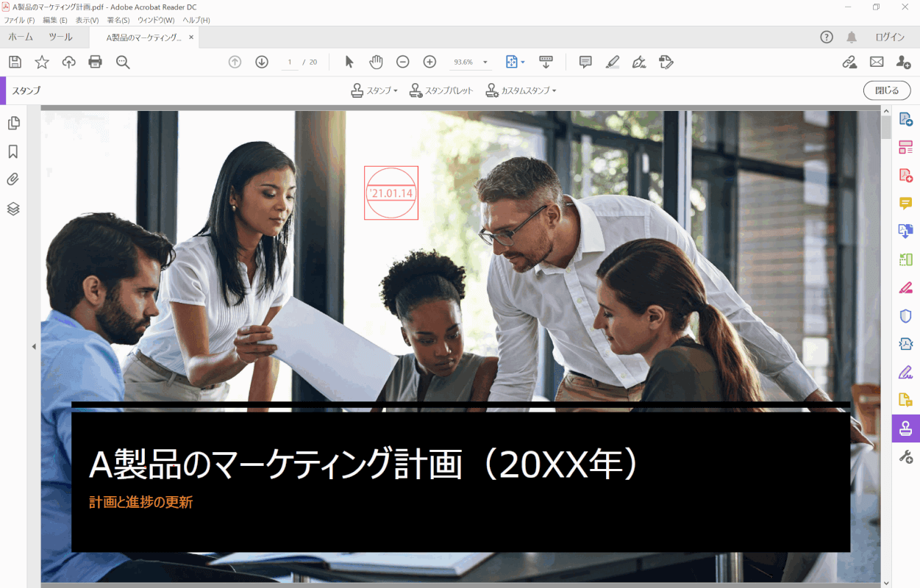Expand the カスタムスタンプ dropdown

tap(521, 91)
